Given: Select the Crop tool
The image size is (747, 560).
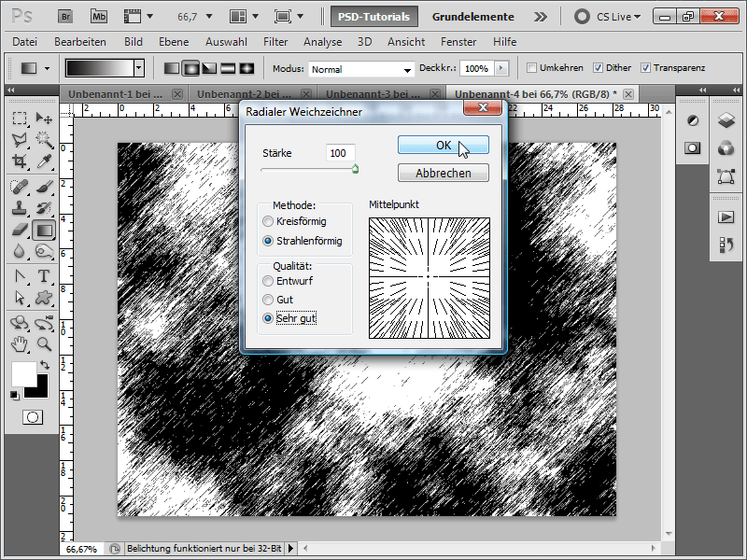Looking at the screenshot, I should point(20,161).
